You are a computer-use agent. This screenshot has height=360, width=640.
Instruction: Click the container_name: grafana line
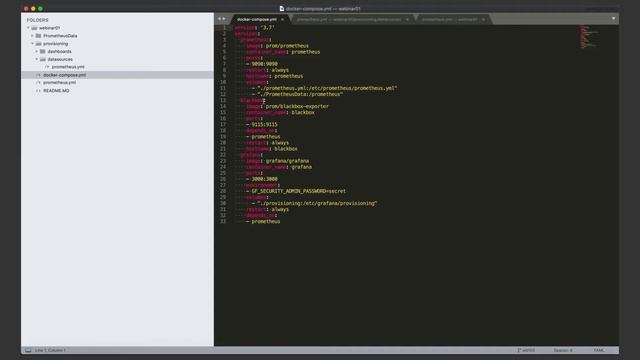tap(279, 167)
